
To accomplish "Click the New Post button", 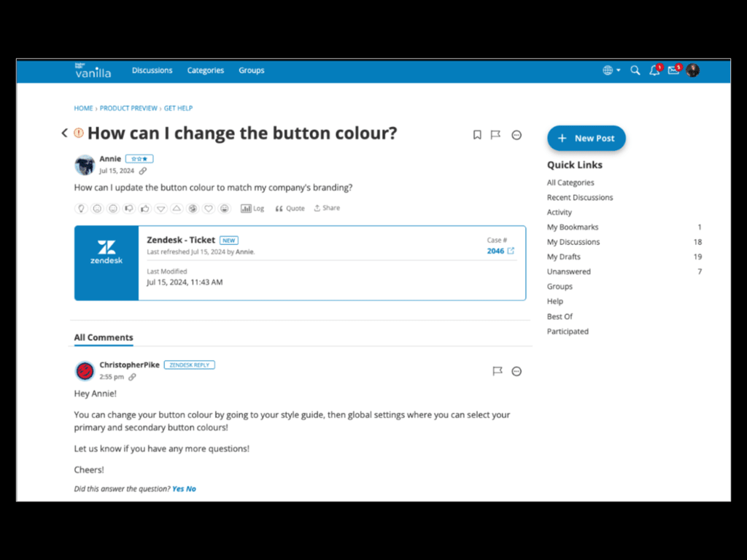I will click(x=587, y=139).
